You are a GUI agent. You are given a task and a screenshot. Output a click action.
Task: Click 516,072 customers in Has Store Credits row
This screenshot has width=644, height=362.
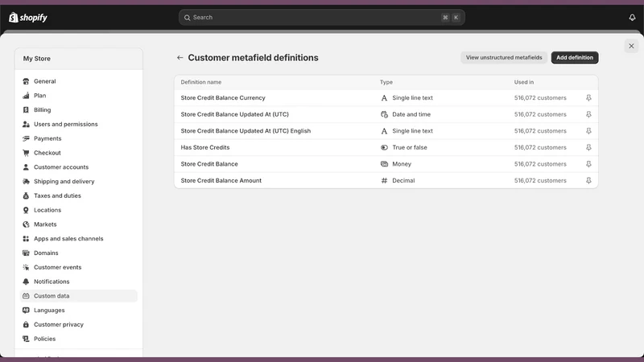[540, 147]
